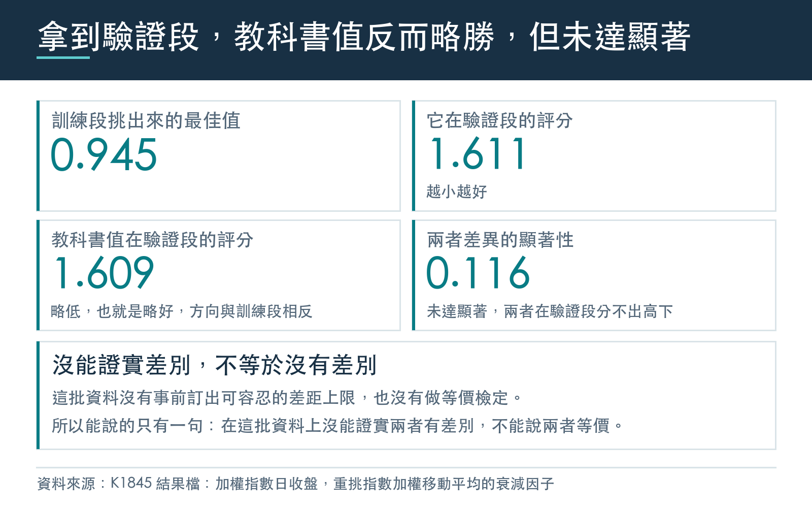Select the note "未達顯著，兩者在驗證段分不出高下"
This screenshot has width=812, height=508.
click(550, 311)
